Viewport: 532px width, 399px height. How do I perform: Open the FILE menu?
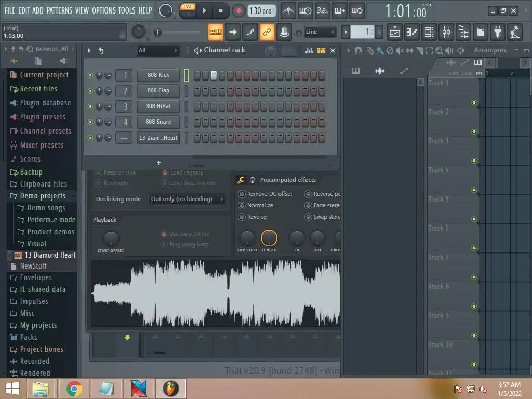click(x=10, y=10)
